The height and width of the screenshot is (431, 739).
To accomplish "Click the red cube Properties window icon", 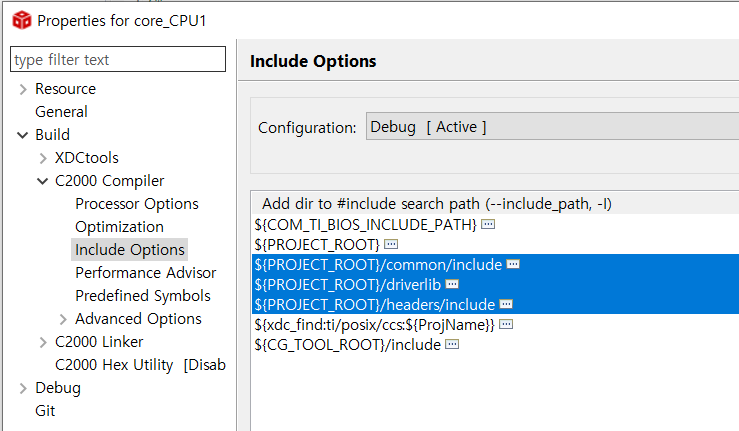I will click(22, 21).
